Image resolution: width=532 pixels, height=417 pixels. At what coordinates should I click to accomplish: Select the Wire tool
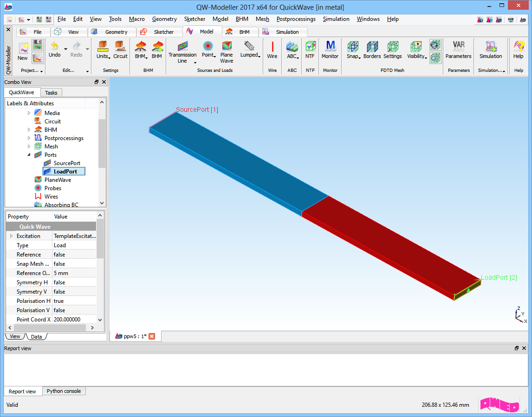[272, 46]
